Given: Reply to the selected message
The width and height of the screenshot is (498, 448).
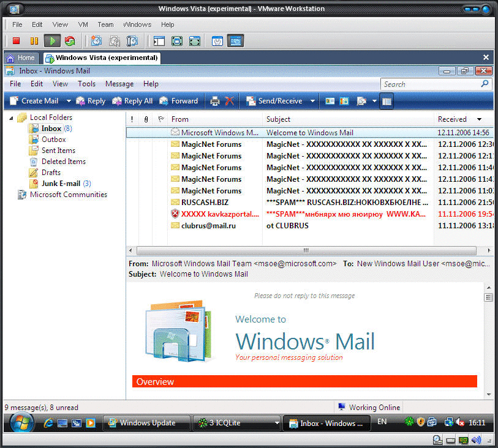Looking at the screenshot, I should click(91, 101).
